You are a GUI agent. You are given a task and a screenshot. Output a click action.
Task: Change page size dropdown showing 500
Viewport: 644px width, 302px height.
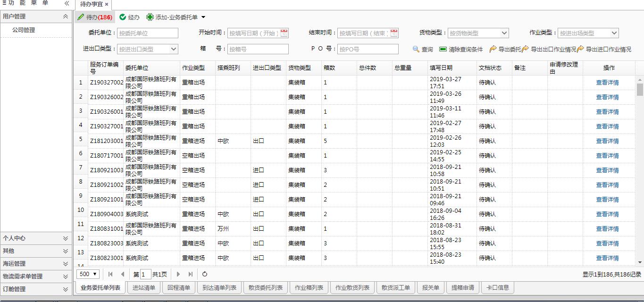click(88, 274)
